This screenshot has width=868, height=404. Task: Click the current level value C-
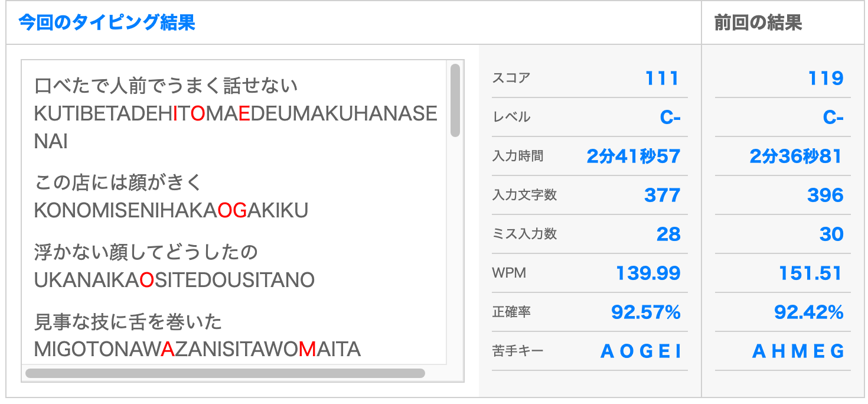pos(670,118)
